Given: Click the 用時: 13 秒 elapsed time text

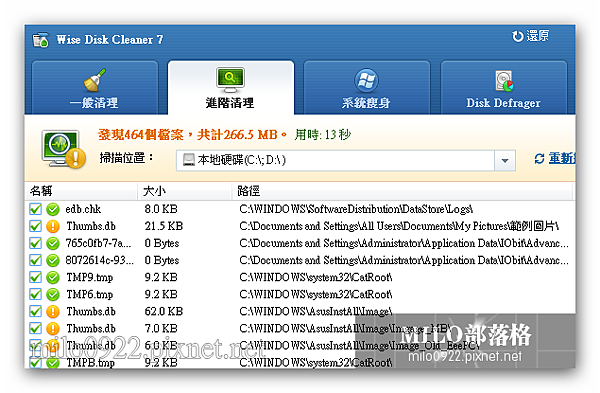Looking at the screenshot, I should (x=323, y=135).
